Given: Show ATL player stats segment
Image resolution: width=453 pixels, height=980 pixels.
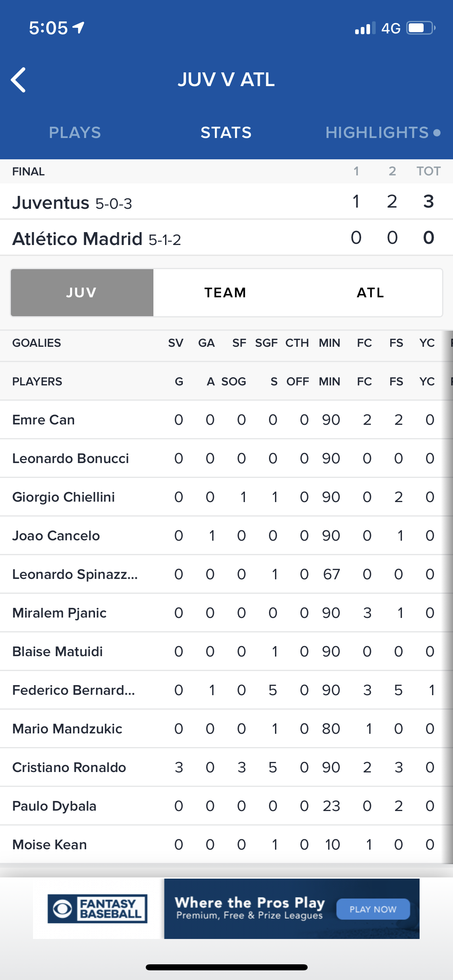Looking at the screenshot, I should pos(370,292).
